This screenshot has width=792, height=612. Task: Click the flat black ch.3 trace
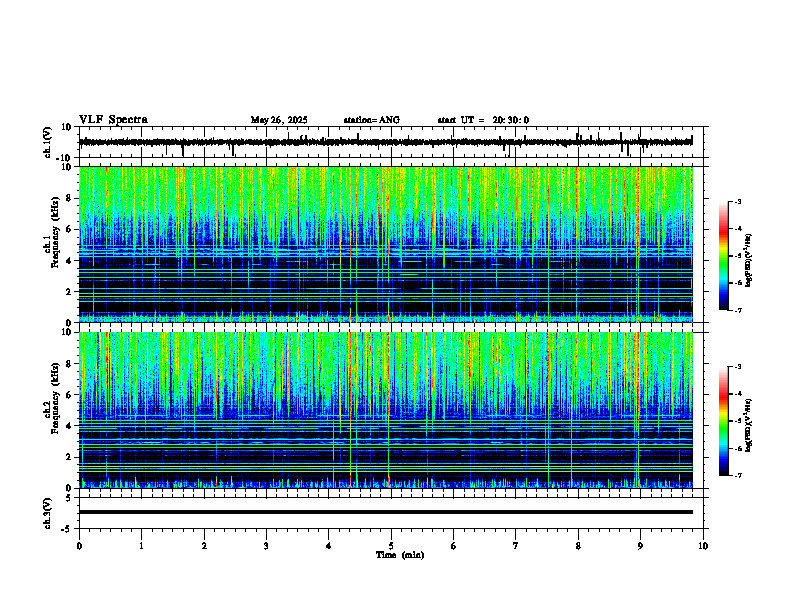pos(385,512)
